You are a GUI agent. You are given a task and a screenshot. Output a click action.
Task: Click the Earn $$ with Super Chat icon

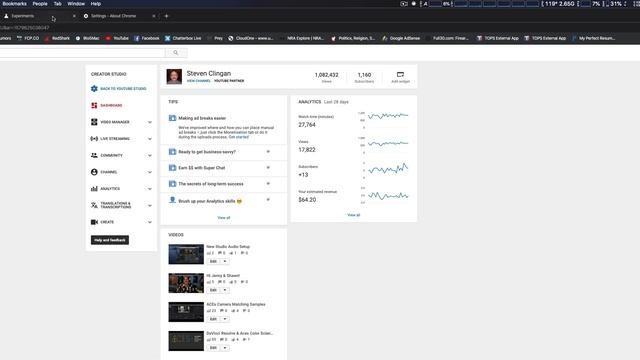172,168
